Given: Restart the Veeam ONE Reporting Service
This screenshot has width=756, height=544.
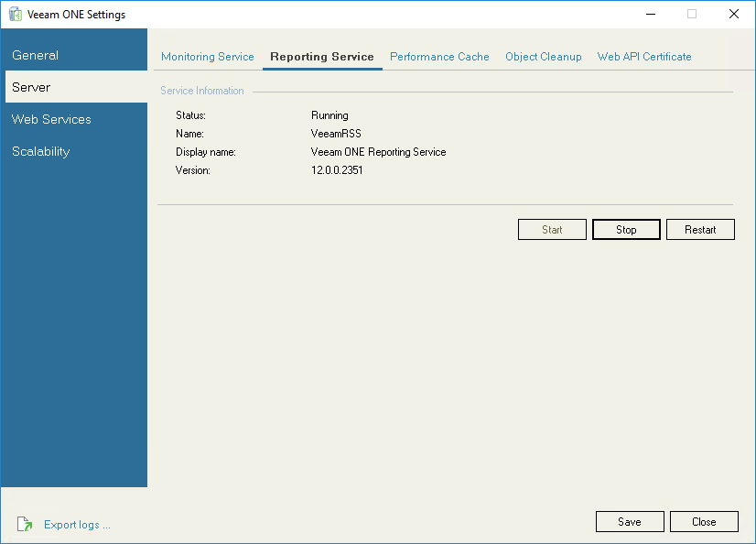Looking at the screenshot, I should [700, 229].
